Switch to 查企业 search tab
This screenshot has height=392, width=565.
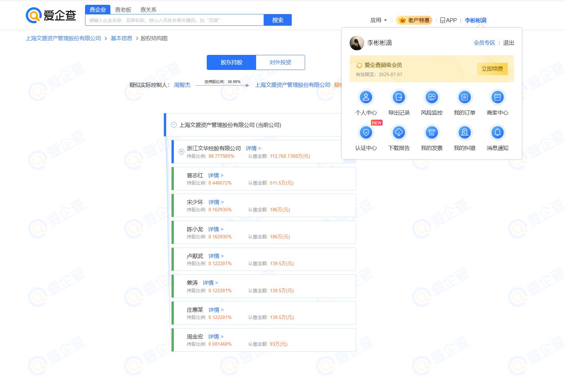click(98, 10)
